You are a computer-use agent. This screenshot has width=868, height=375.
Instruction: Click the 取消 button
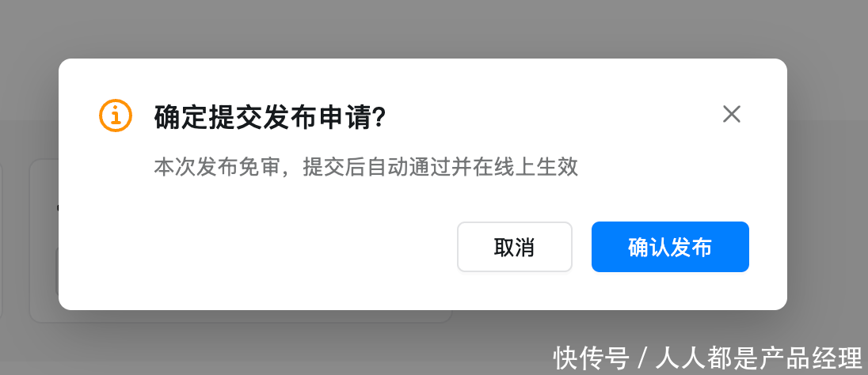[514, 247]
